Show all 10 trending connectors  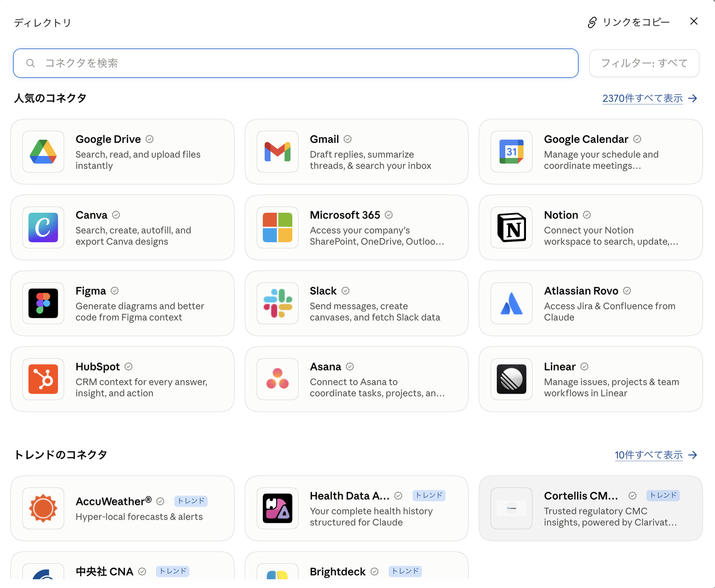[x=656, y=455]
